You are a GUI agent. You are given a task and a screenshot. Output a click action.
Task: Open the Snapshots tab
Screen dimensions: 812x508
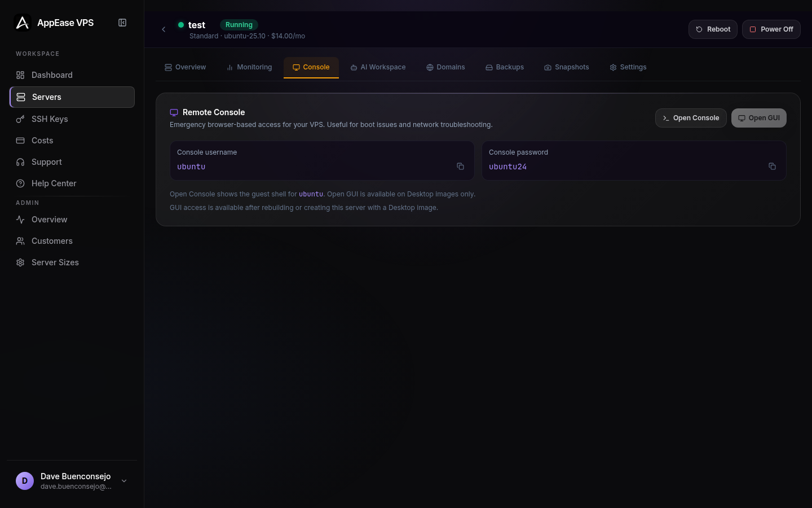567,67
